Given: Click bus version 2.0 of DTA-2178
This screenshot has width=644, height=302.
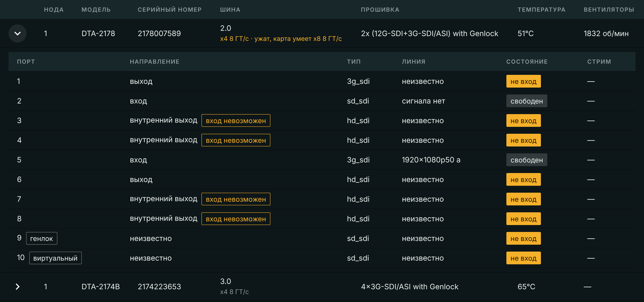Looking at the screenshot, I should click(x=226, y=28).
